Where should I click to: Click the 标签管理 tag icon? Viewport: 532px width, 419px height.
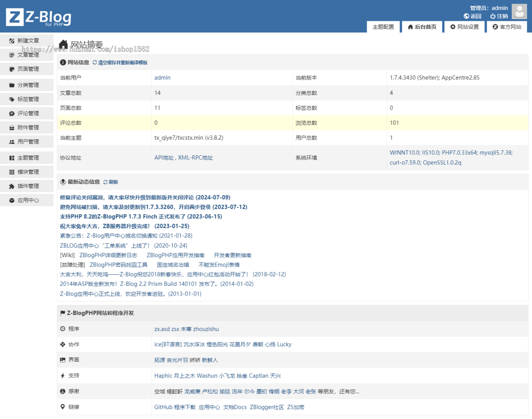pyautogui.click(x=12, y=99)
